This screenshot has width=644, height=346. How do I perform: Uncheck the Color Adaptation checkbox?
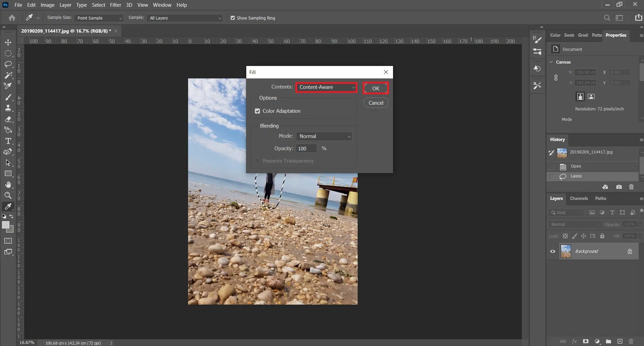coord(257,111)
